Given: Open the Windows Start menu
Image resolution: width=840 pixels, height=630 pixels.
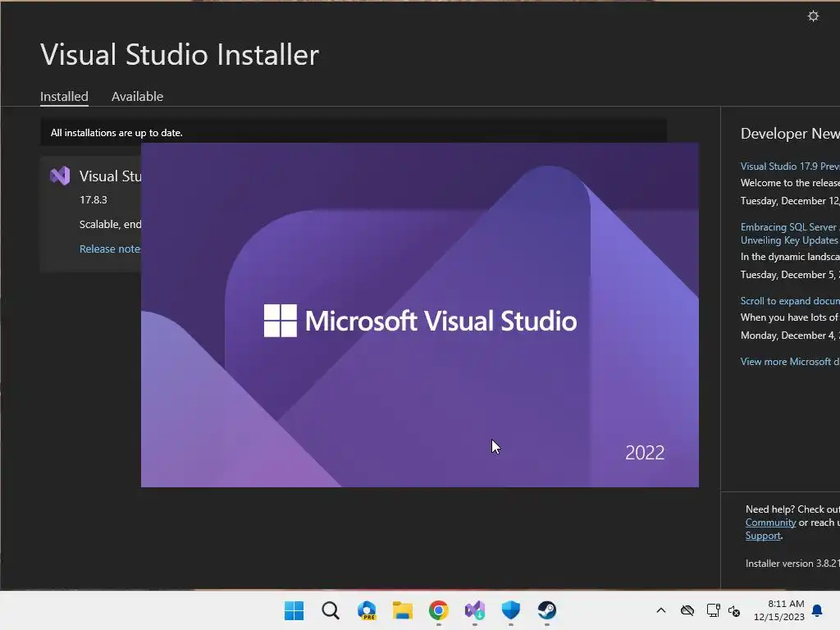Looking at the screenshot, I should click(294, 610).
